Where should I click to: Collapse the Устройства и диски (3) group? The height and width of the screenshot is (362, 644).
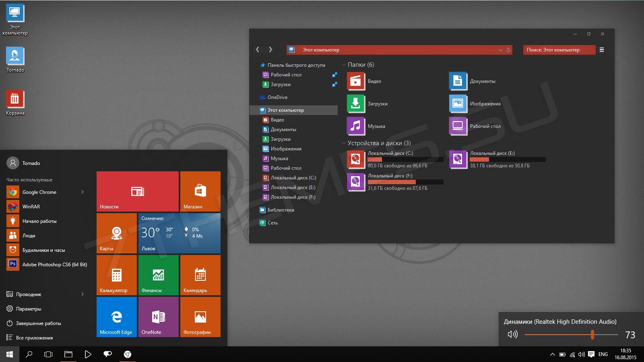pos(344,143)
